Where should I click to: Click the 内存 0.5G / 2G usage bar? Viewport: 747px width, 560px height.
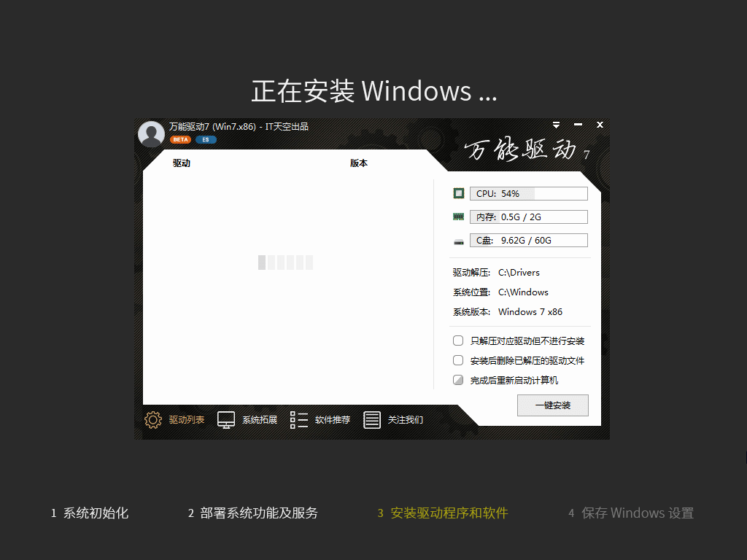coord(529,217)
